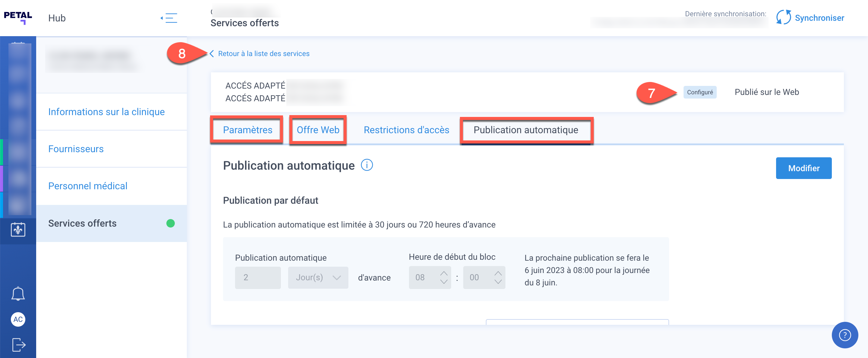Open the Quebec fleur-de-lis calendar icon

(x=18, y=230)
